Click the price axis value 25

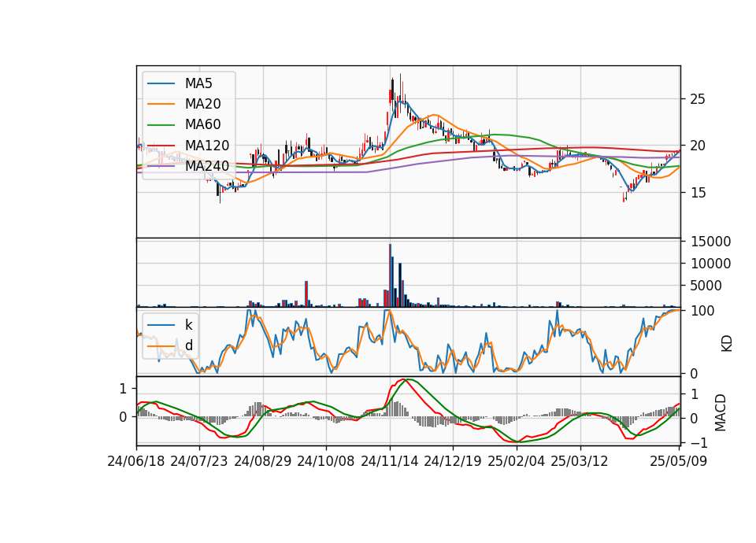[x=698, y=99]
